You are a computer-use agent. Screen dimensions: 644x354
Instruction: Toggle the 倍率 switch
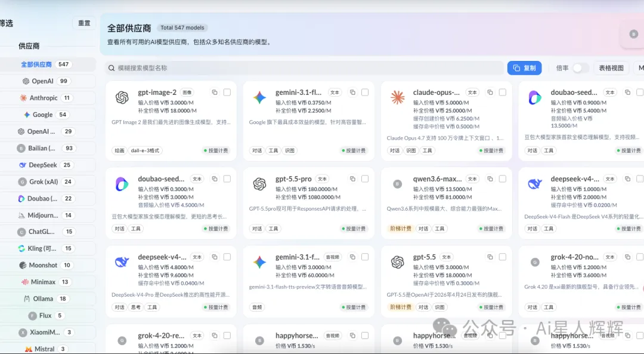580,68
